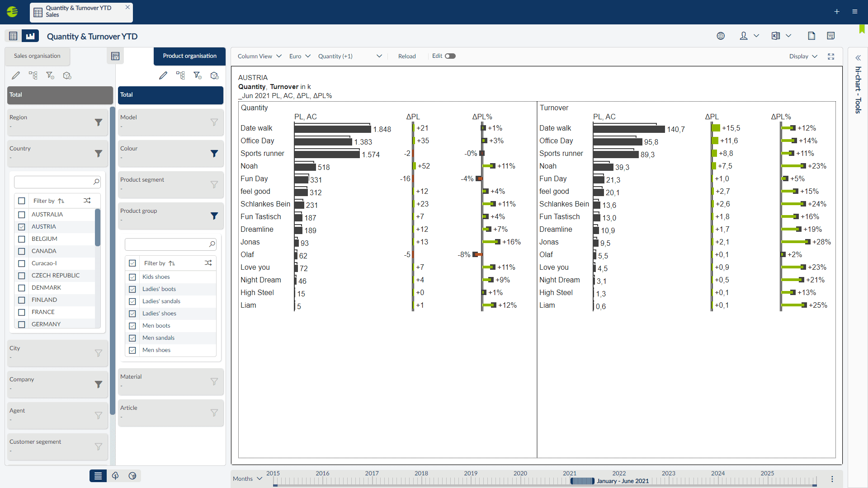This screenshot has width=868, height=488.
Task: Click the pencil edit icon in Sales organisation
Action: [16, 75]
